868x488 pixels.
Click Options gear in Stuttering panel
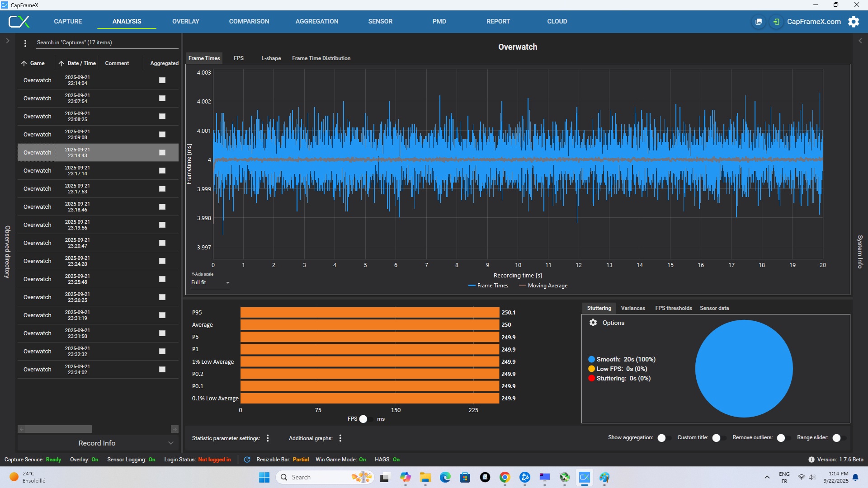tap(593, 323)
